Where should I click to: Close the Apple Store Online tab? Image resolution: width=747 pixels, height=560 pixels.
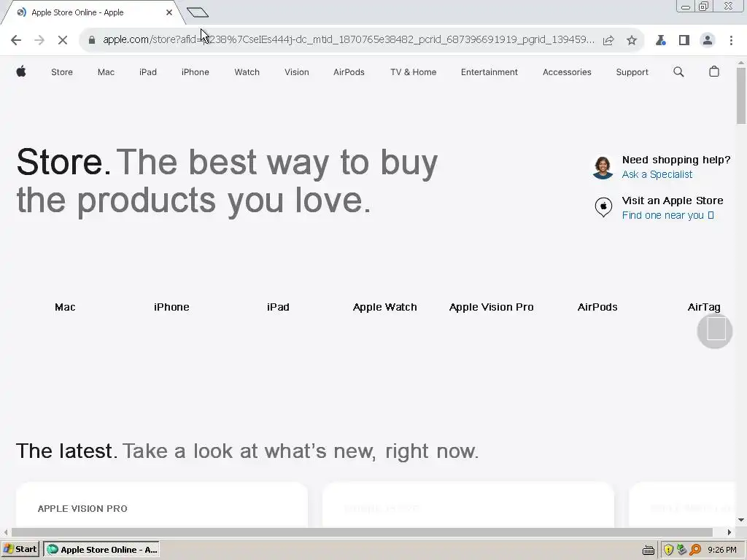coord(169,12)
